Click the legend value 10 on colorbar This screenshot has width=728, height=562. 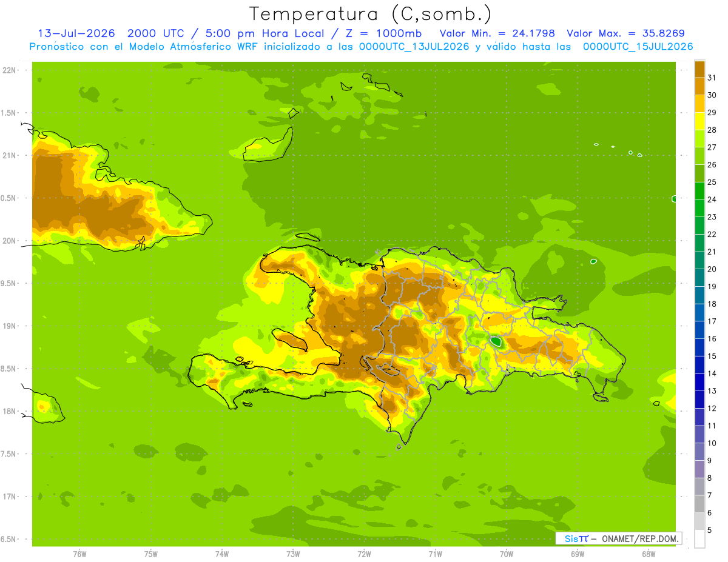pos(712,443)
